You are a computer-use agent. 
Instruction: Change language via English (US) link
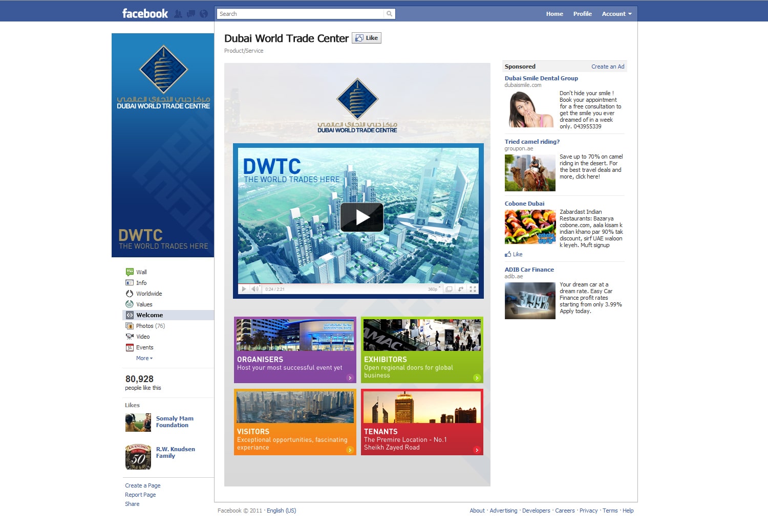coord(281,511)
